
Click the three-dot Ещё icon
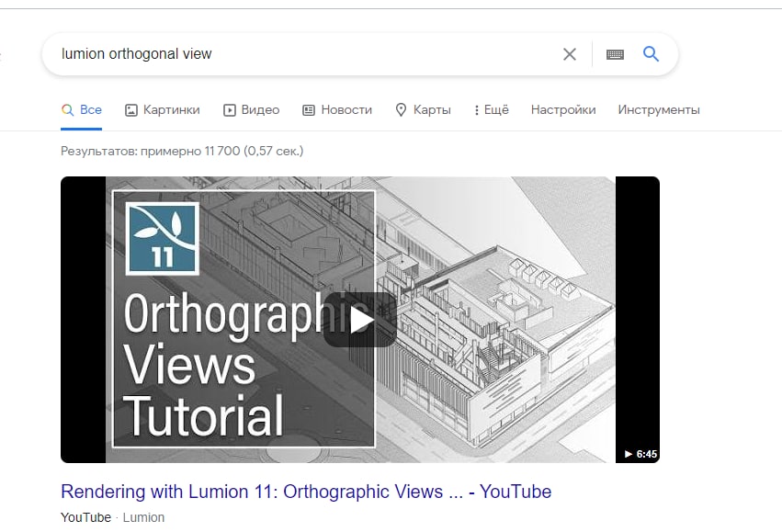point(477,110)
